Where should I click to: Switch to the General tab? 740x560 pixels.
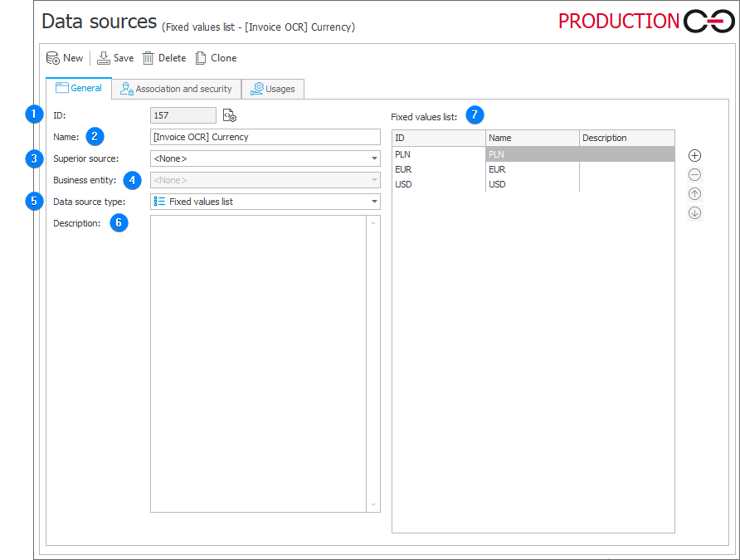[x=79, y=88]
